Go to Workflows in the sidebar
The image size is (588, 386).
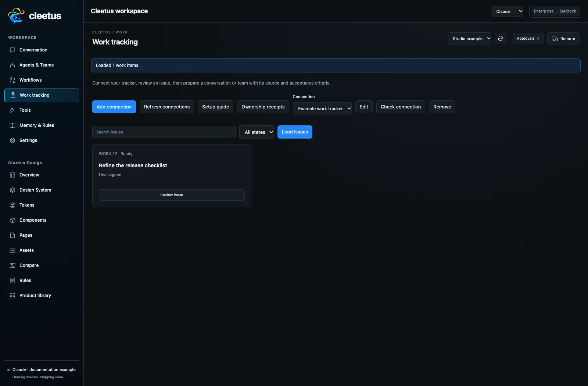tap(42, 80)
